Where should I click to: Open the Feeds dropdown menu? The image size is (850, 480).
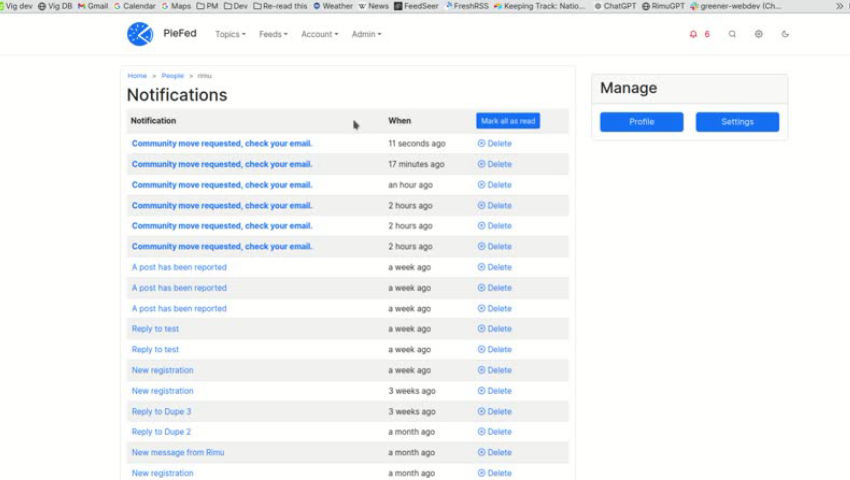[273, 34]
